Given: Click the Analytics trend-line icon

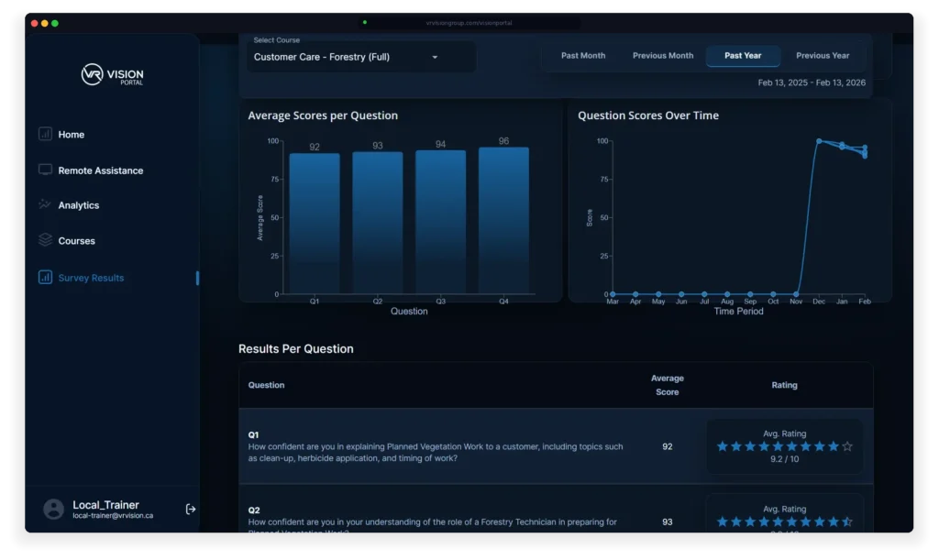Looking at the screenshot, I should 45,204.
